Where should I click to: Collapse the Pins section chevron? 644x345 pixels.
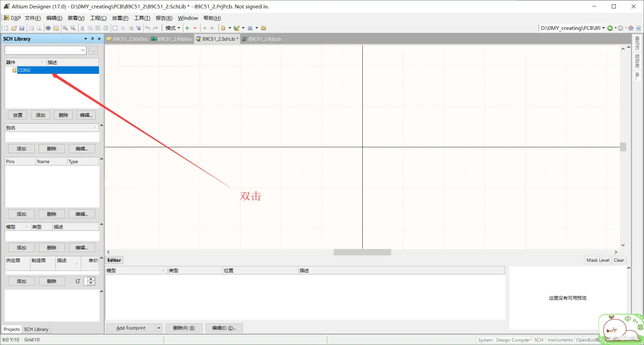102,159
